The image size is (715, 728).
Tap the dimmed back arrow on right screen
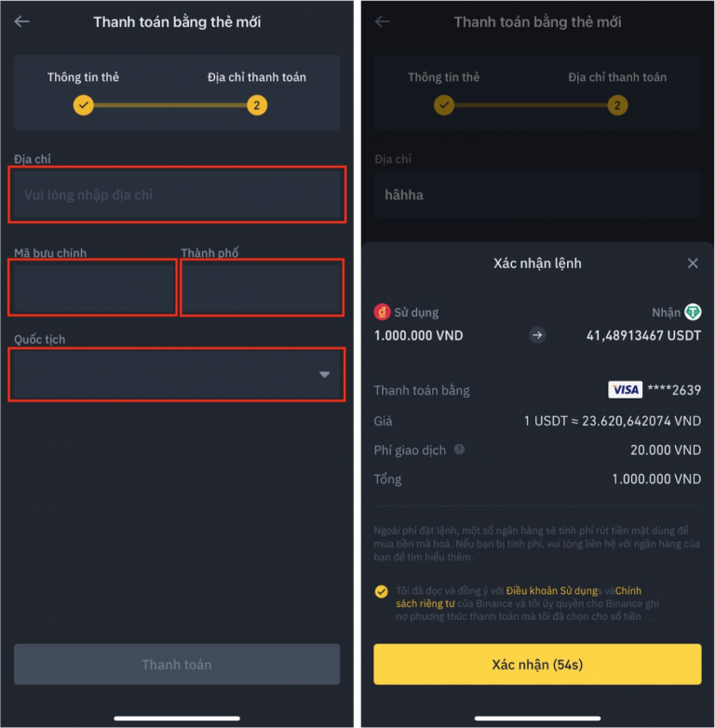click(382, 21)
